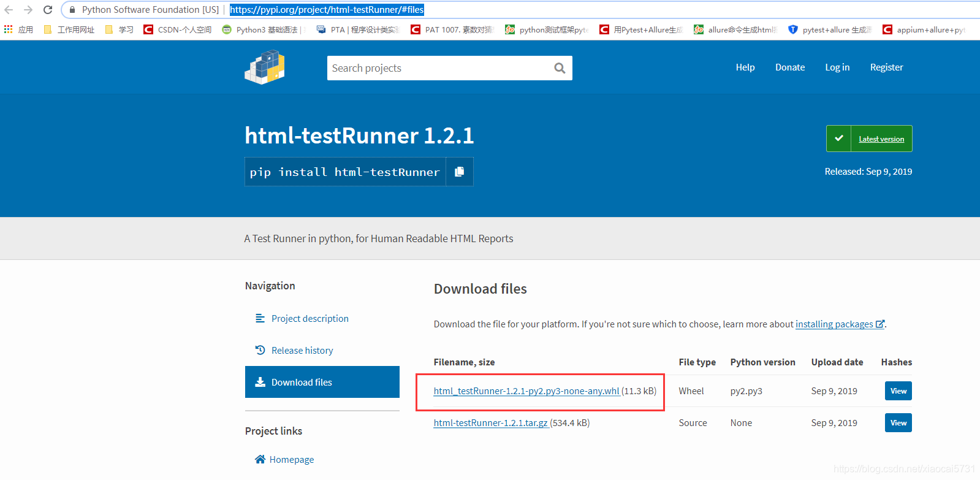The image size is (980, 480).
Task: Open the Help menu link
Action: point(745,67)
